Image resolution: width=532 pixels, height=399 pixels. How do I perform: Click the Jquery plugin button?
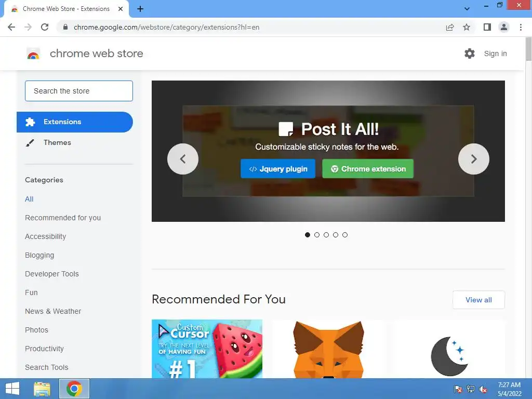278,169
